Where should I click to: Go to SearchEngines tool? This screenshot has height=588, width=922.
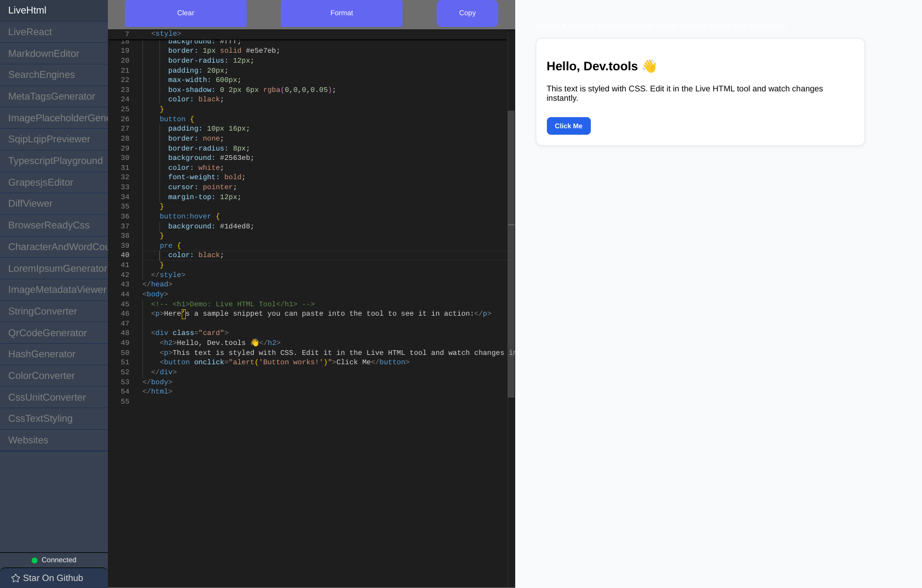click(54, 75)
